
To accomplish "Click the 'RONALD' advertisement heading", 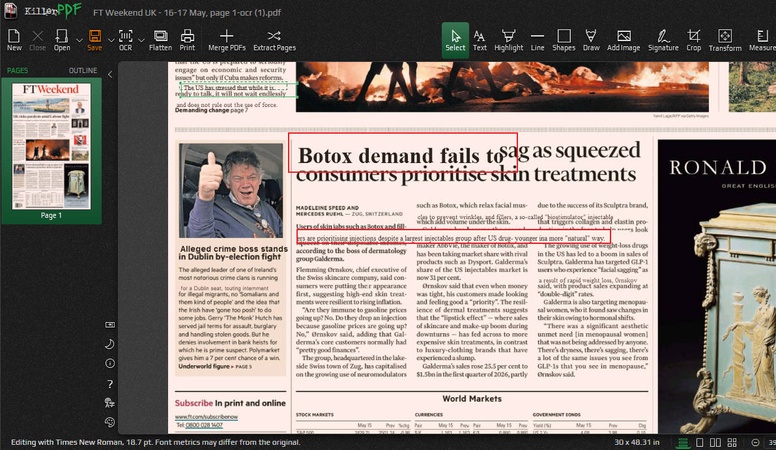I will (718, 168).
